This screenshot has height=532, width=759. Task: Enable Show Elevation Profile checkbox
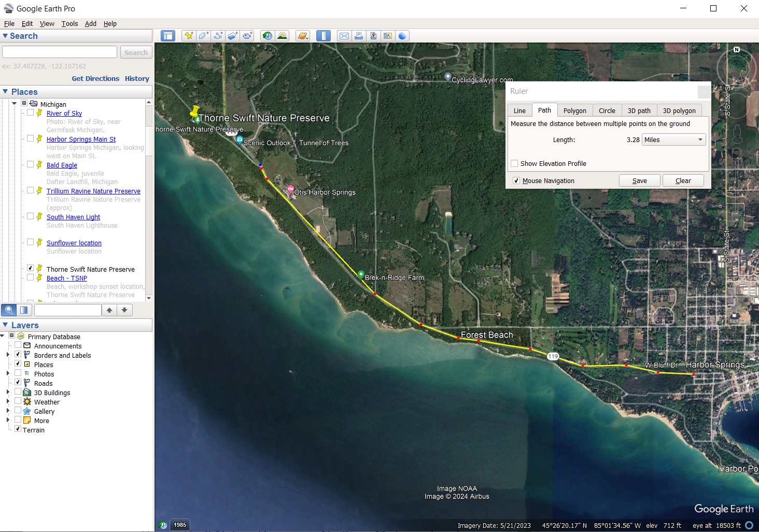[514, 163]
